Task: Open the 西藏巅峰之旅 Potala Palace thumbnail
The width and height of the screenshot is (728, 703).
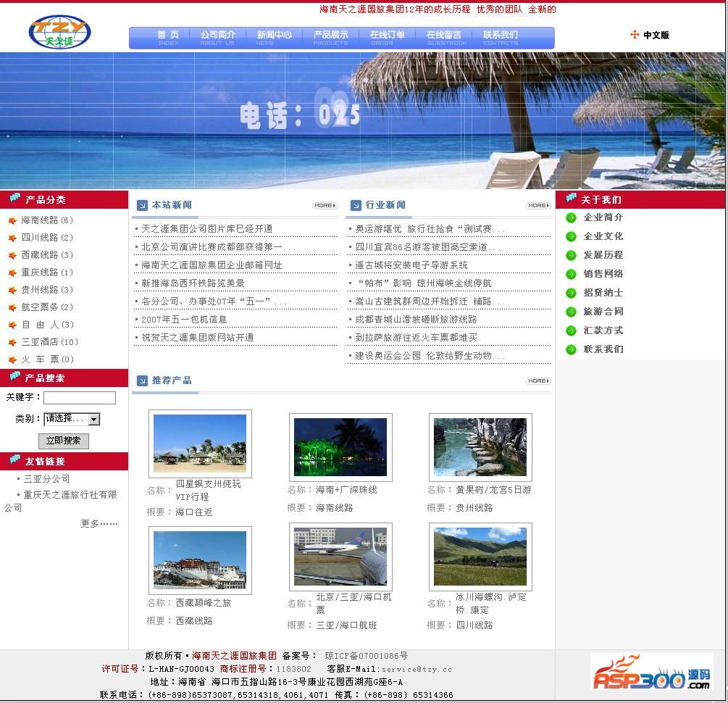Action: 200,560
